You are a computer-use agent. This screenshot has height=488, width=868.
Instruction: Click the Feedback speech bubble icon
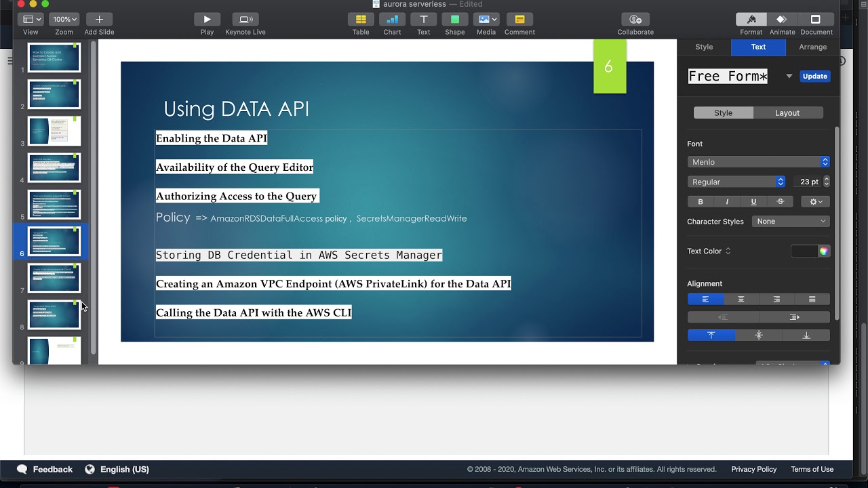tap(22, 469)
